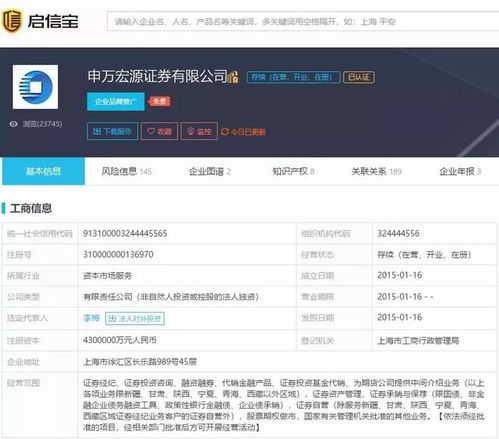The image size is (499, 439).
Task: Click address 上海市徐汇区长乐路989号45层
Action: coord(140,361)
